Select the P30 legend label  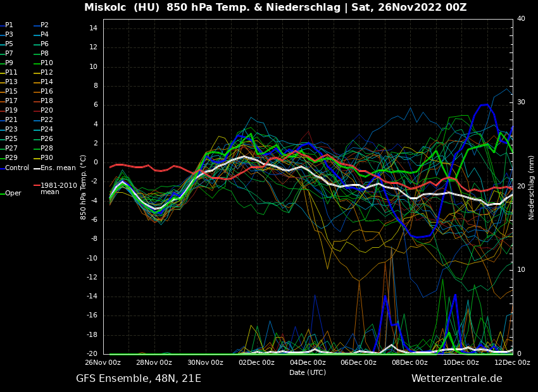[x=47, y=158]
